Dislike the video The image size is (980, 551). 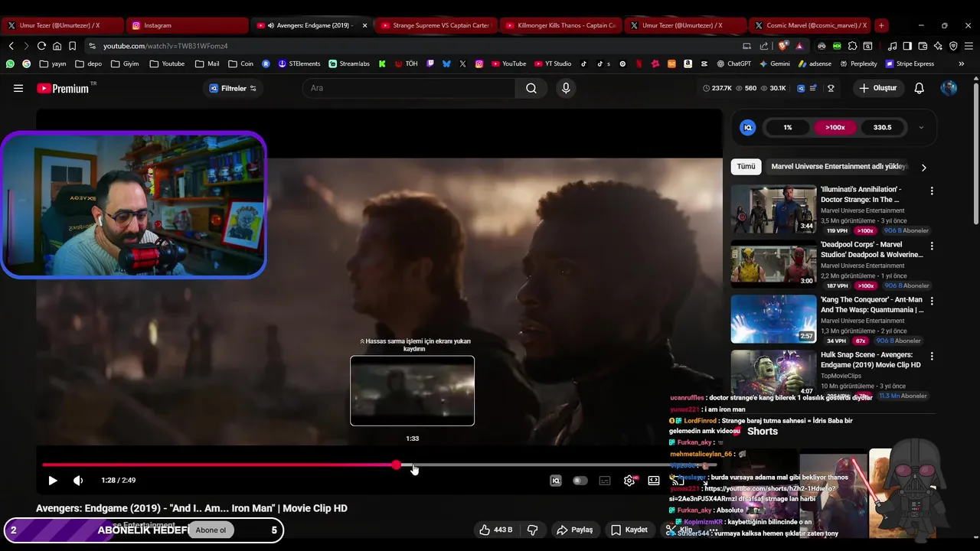click(533, 530)
